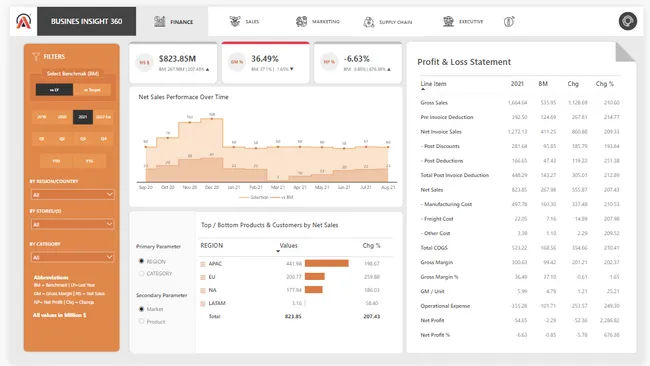Click the Chg % column header in P&L

[x=605, y=84]
